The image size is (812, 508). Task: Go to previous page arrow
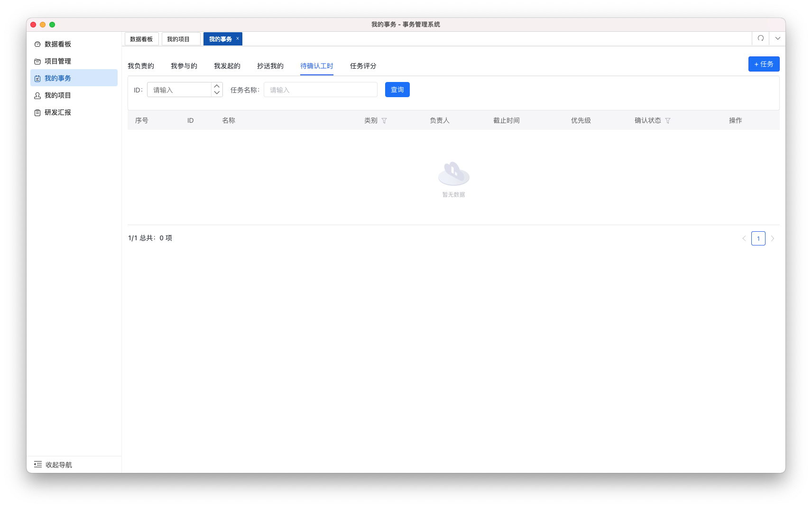click(744, 238)
